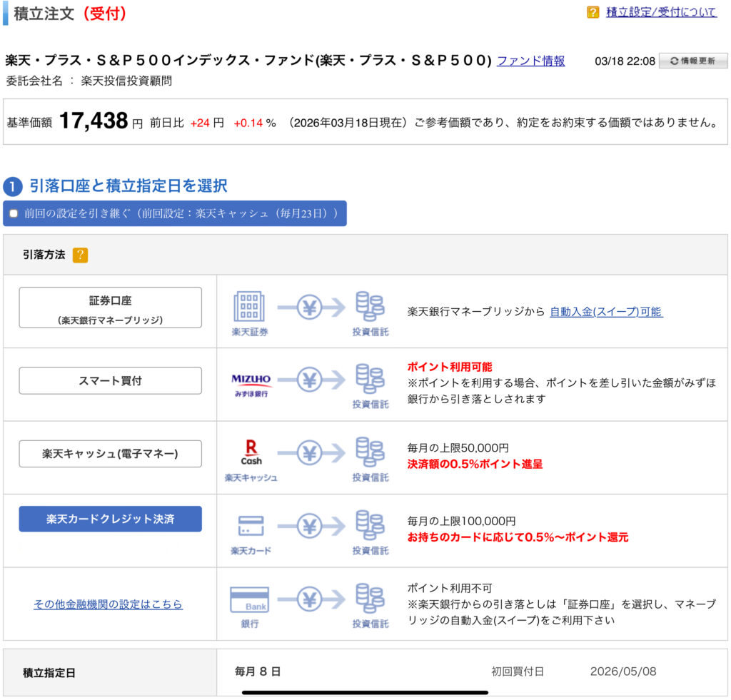This screenshot has height=700, width=731.
Task: Click the 毎月 8 日 value
Action: pyautogui.click(x=257, y=671)
